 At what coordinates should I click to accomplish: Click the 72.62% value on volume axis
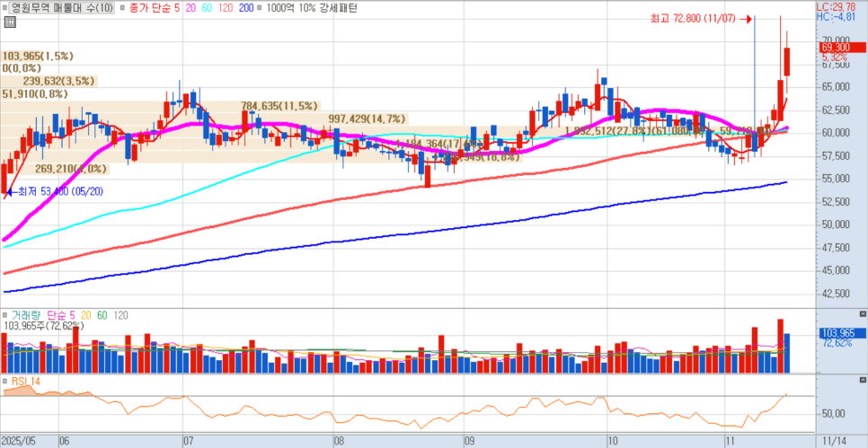coord(836,343)
